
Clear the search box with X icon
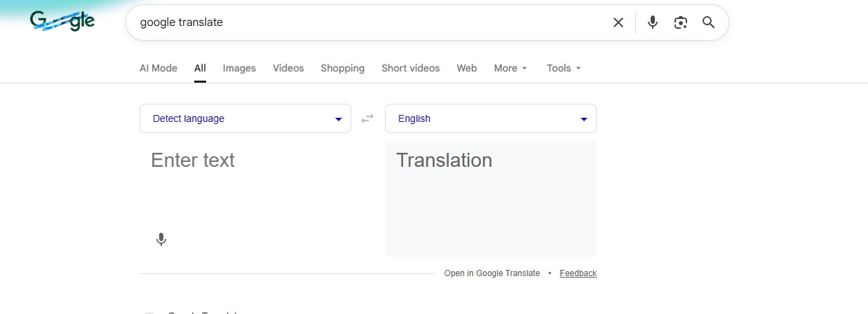[618, 22]
